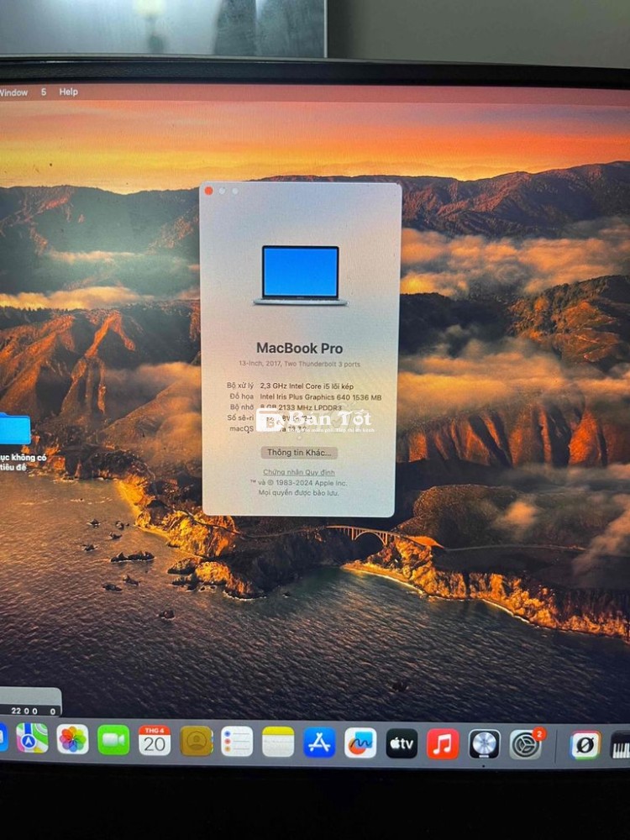630x840 pixels.
Task: Open FaceTime from the Dock
Action: (x=113, y=740)
